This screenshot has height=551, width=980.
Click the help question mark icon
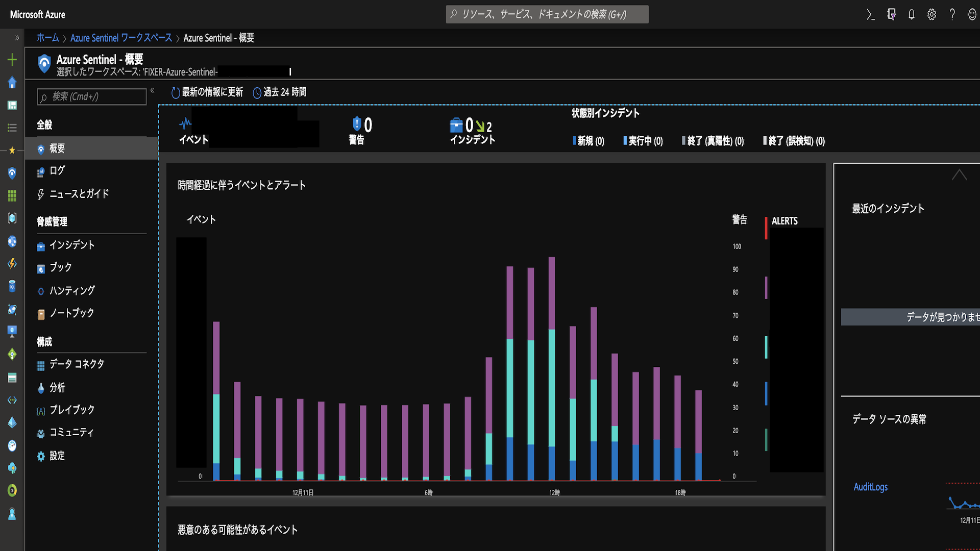click(x=952, y=15)
